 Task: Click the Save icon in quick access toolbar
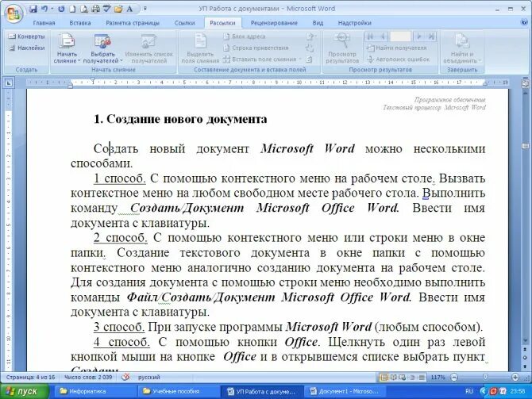(x=33, y=9)
